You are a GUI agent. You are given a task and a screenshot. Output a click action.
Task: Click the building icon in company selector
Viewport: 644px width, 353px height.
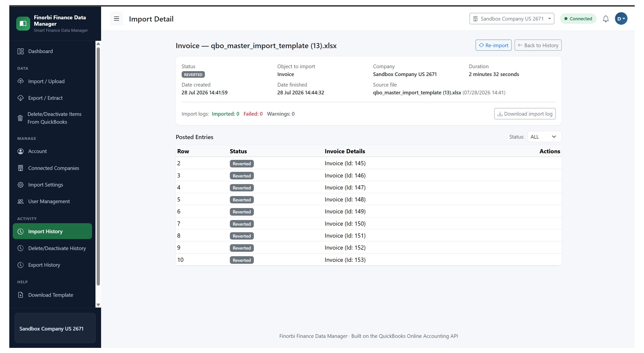point(475,19)
